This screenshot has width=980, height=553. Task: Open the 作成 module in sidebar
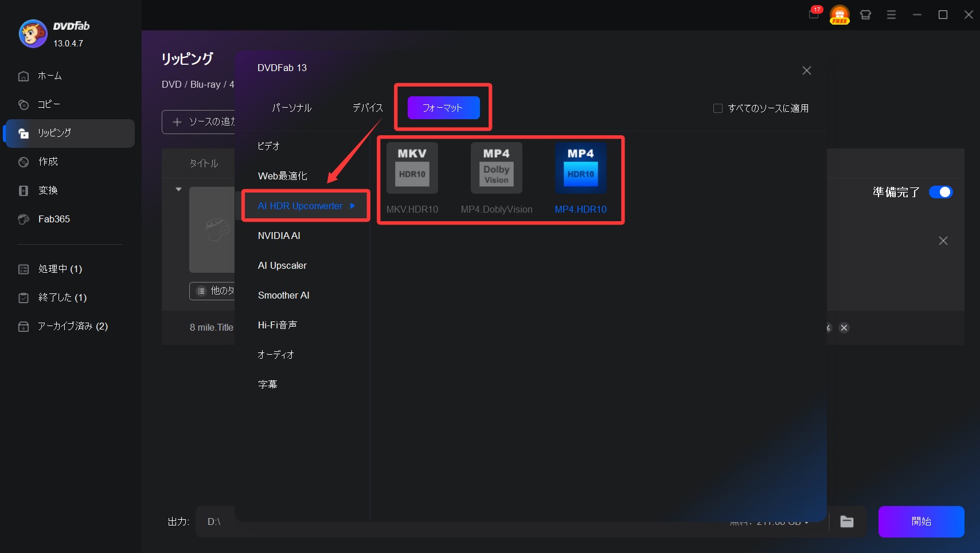pyautogui.click(x=70, y=162)
